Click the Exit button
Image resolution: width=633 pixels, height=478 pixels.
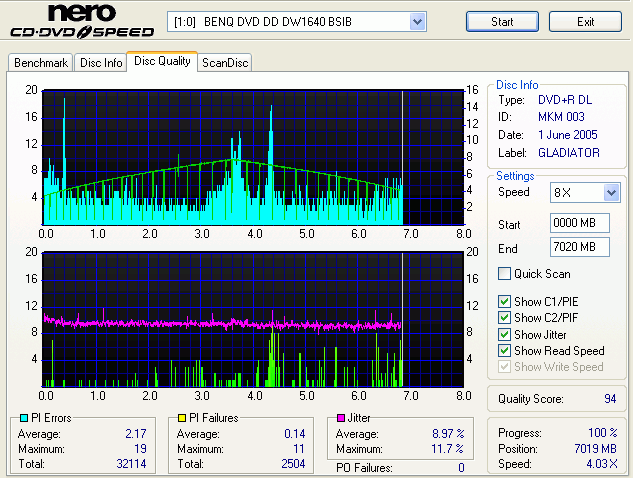pos(585,22)
